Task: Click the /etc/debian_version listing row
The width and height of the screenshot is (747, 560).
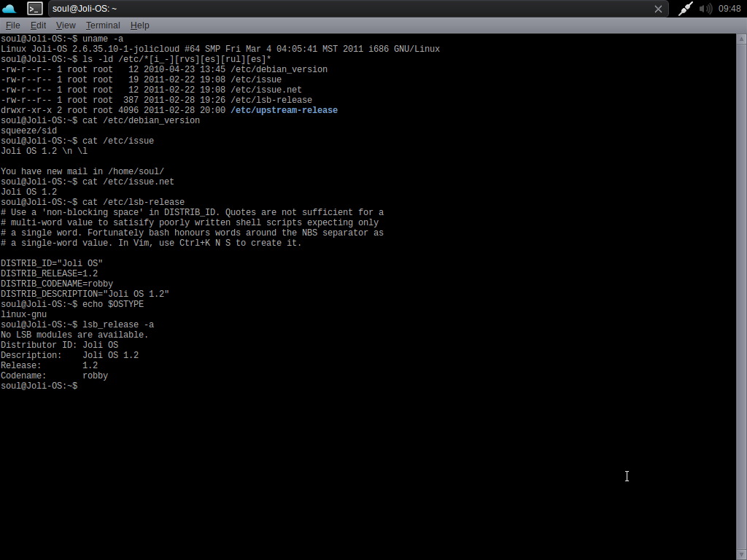Action: click(164, 69)
